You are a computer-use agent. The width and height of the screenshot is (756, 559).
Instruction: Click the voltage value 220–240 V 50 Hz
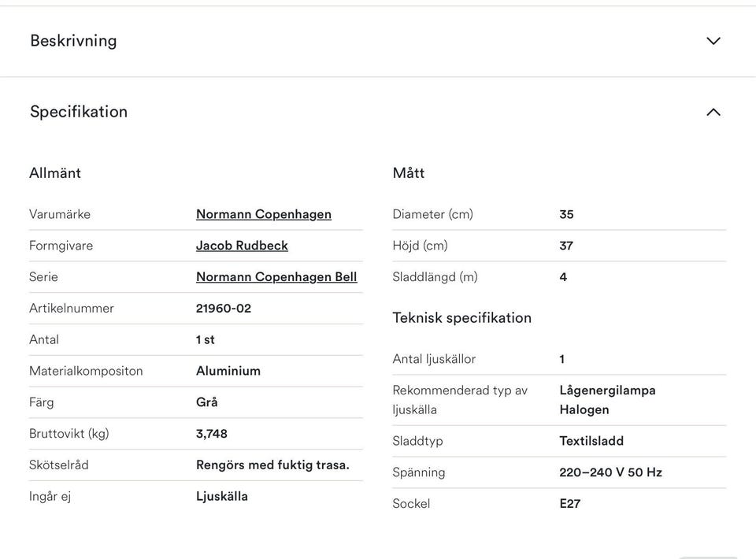pyautogui.click(x=610, y=472)
